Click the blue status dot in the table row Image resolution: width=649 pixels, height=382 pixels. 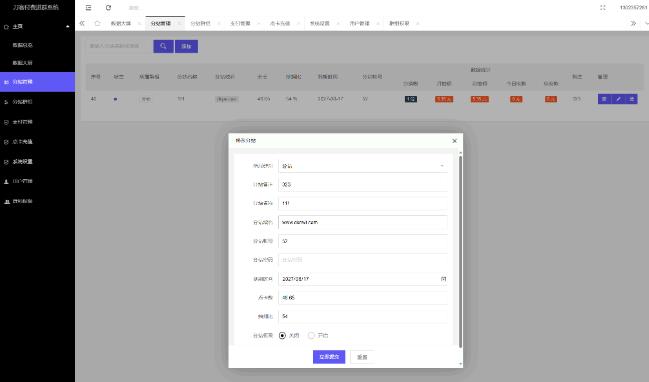[x=115, y=99]
